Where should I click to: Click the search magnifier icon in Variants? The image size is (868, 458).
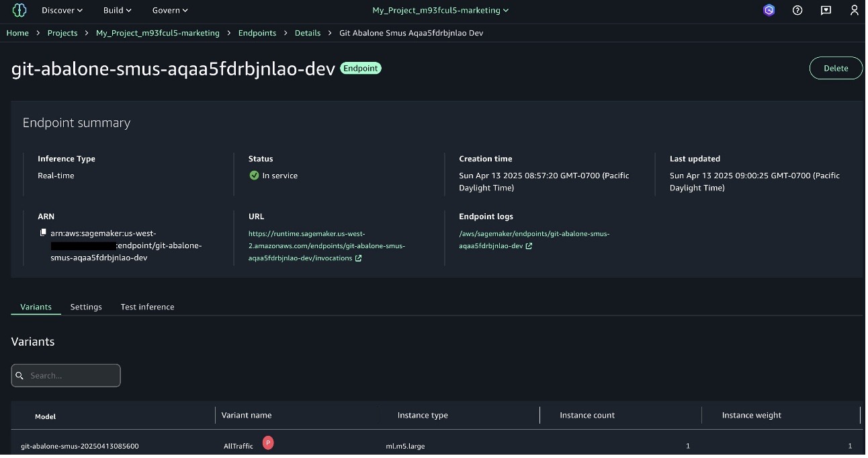20,376
